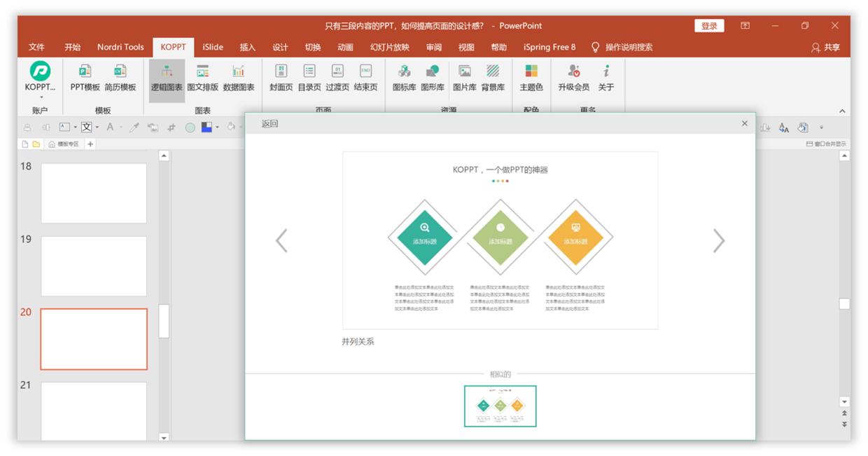868x456 pixels.
Task: Click the slide panel scrollbar thumb
Action: pos(164,322)
